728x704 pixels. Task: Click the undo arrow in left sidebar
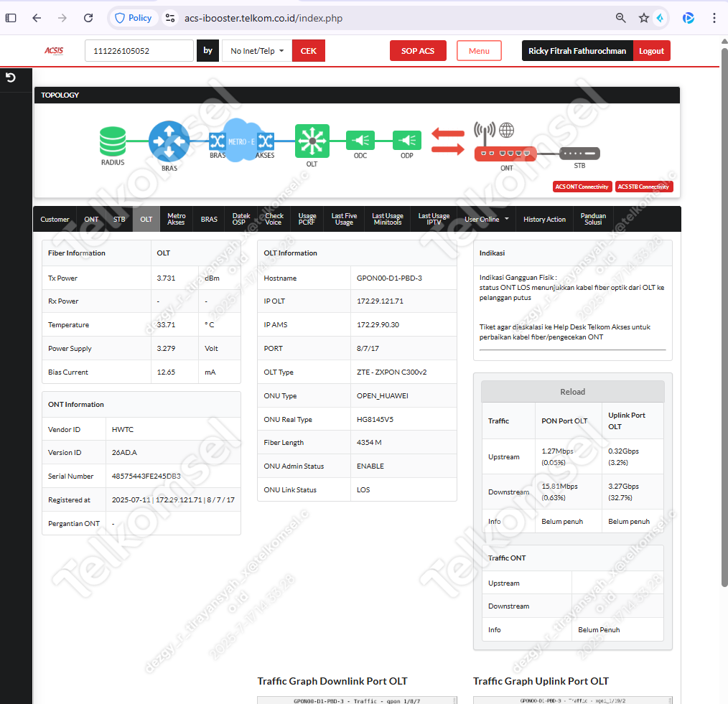11,78
